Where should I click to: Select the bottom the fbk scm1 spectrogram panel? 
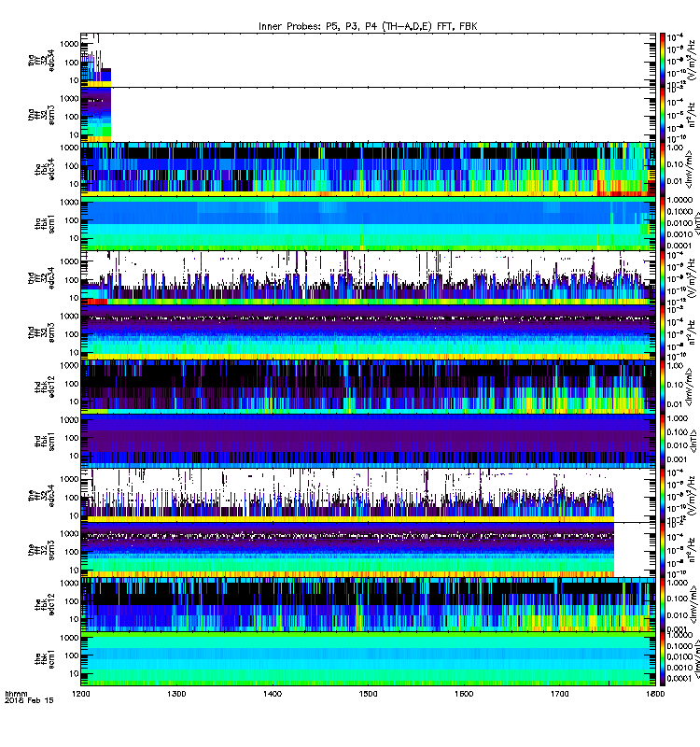368,659
